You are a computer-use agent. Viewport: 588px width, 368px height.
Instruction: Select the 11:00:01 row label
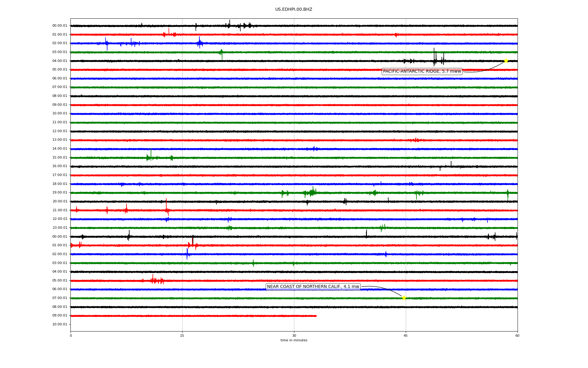[x=60, y=122]
